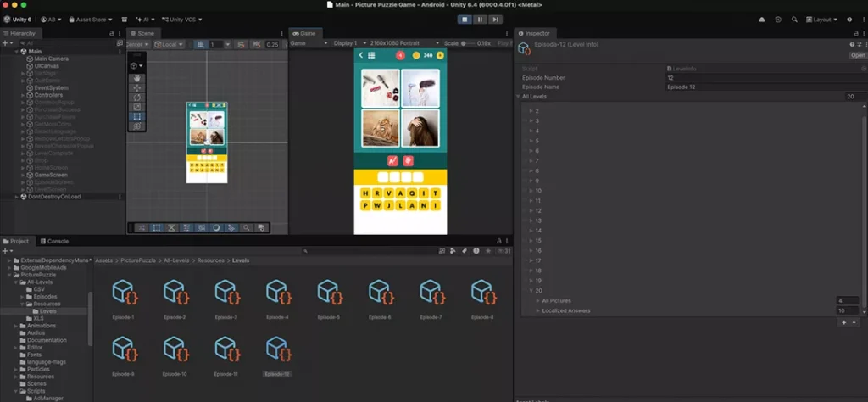Image resolution: width=868 pixels, height=402 pixels.
Task: Click the Pause button in the toolbar
Action: pos(480,20)
